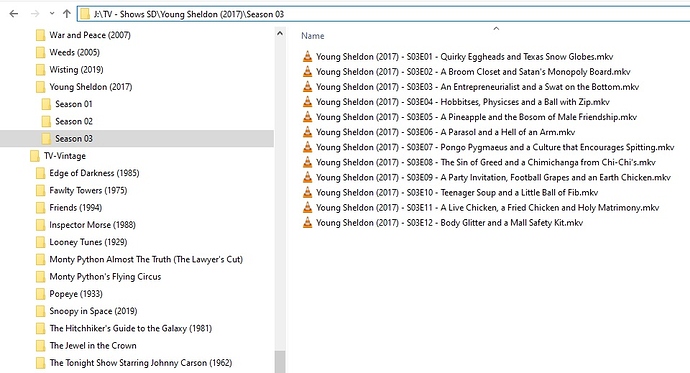Select file name A Live Chicken, a Fried Chicken.mkv

point(488,208)
